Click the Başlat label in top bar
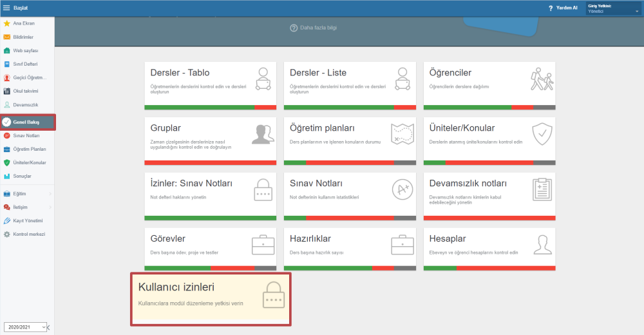This screenshot has width=644, height=335. [x=21, y=8]
